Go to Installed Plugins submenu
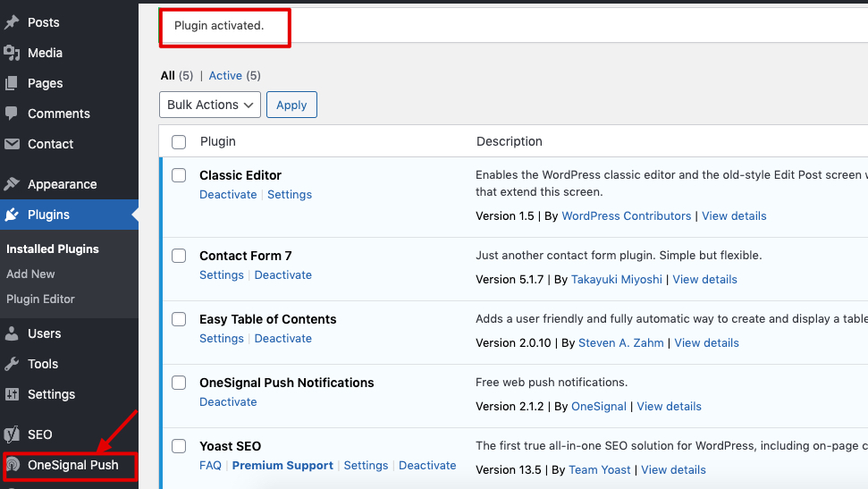This screenshot has width=868, height=489. (x=53, y=249)
